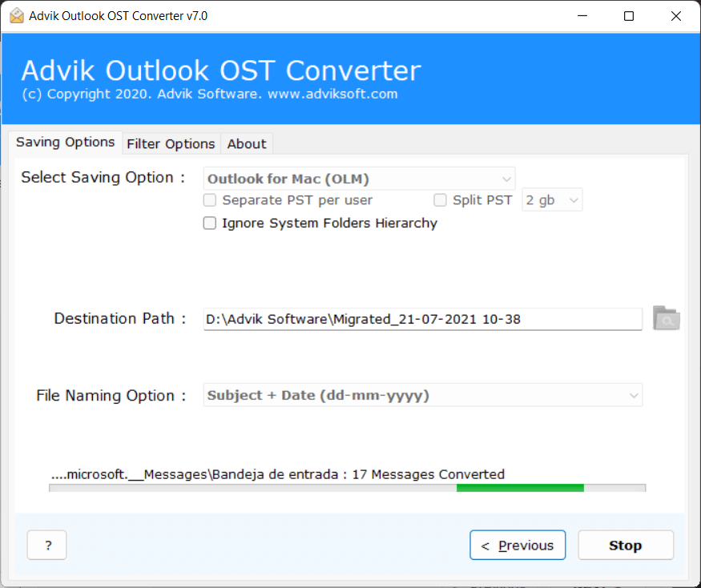Click the conversion progress bar

pyautogui.click(x=348, y=488)
